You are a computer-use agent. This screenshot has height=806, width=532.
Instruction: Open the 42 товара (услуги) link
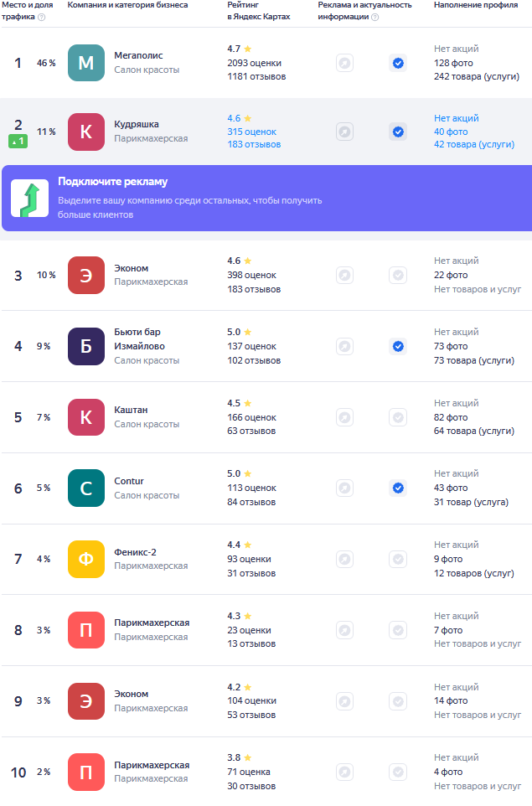tap(474, 144)
